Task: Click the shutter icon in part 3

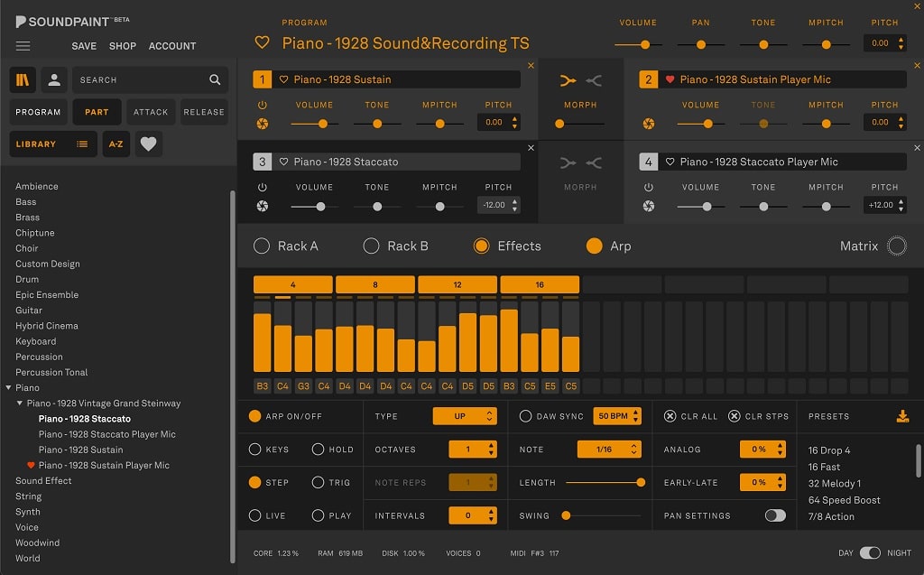Action: click(x=263, y=206)
